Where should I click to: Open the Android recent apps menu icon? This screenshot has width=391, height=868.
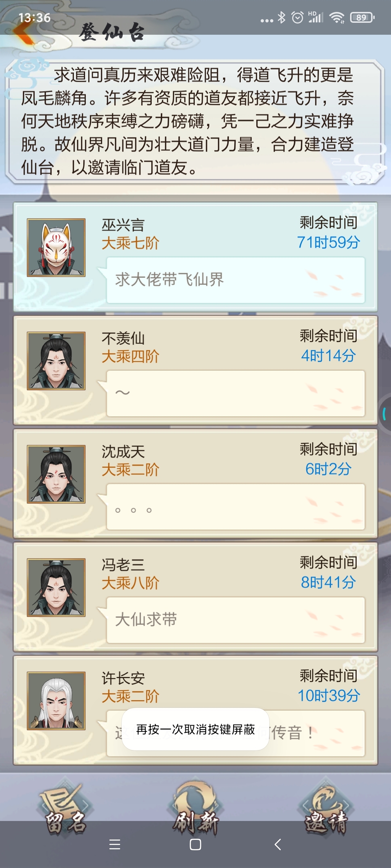115,844
